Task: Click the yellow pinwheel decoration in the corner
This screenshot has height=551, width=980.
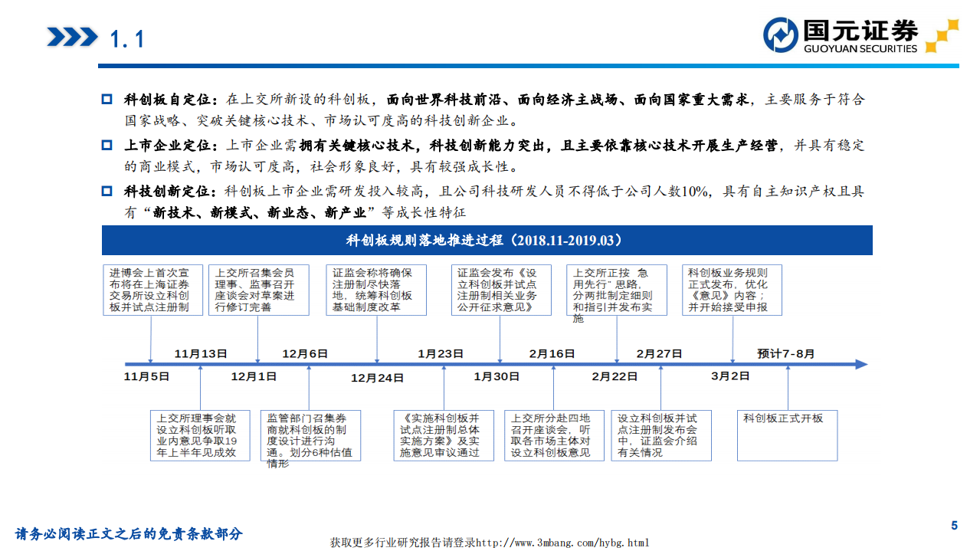Action: coord(942,36)
